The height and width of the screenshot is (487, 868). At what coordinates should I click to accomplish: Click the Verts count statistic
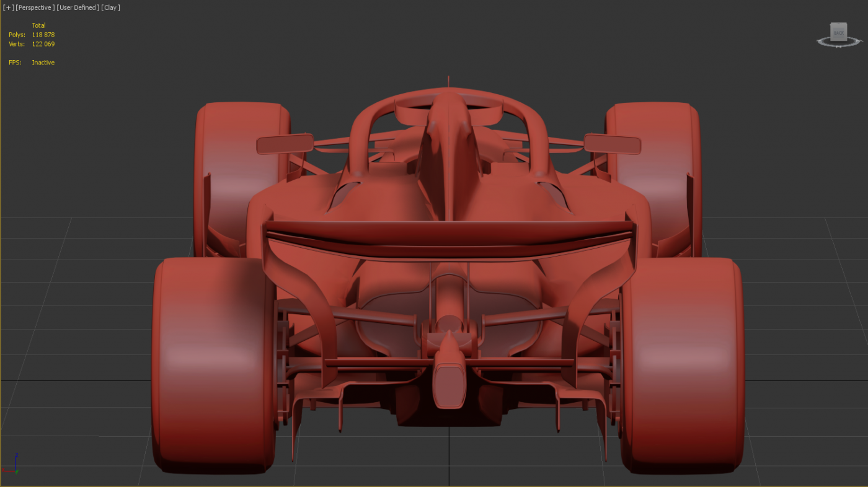coord(43,44)
